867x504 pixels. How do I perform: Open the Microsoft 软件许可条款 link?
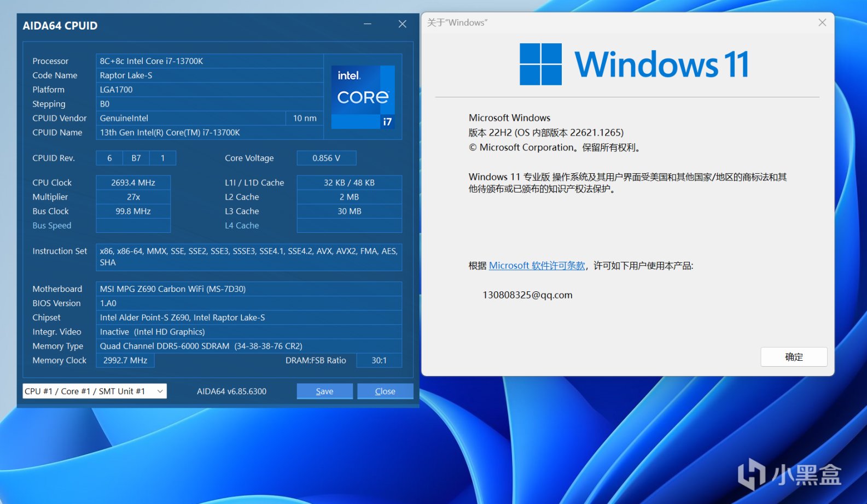(537, 266)
